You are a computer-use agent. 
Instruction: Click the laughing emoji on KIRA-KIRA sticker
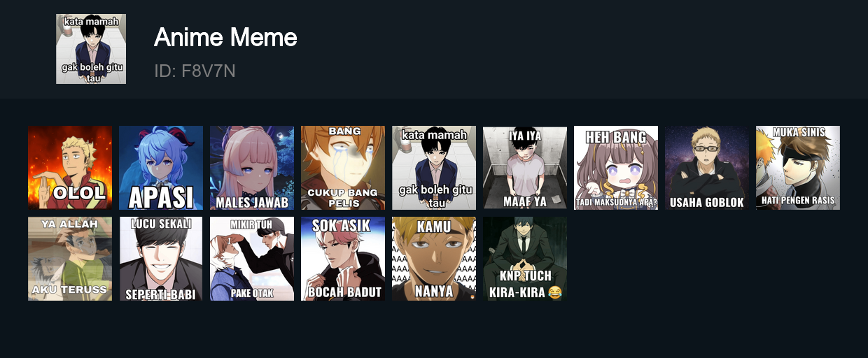tap(555, 292)
